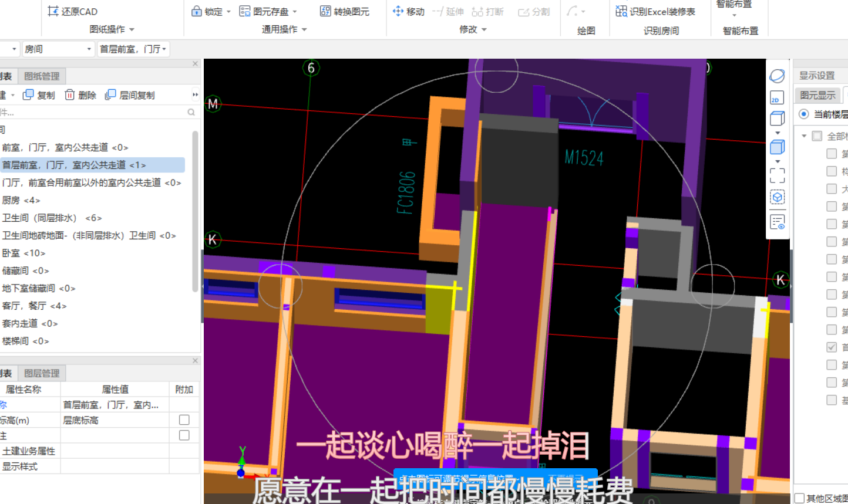This screenshot has width=848, height=504.
Task: Open the 图元存盘 dropdown arrow
Action: click(295, 12)
